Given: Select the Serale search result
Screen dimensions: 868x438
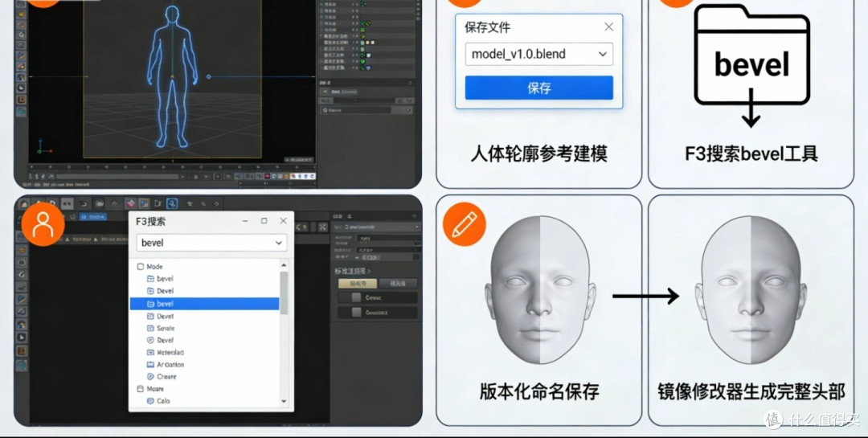Looking at the screenshot, I should pos(161,328).
